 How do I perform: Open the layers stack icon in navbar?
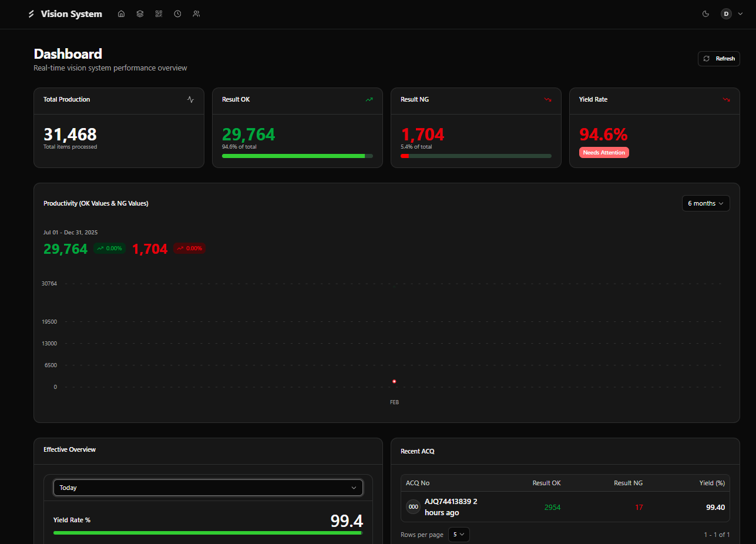coord(140,14)
